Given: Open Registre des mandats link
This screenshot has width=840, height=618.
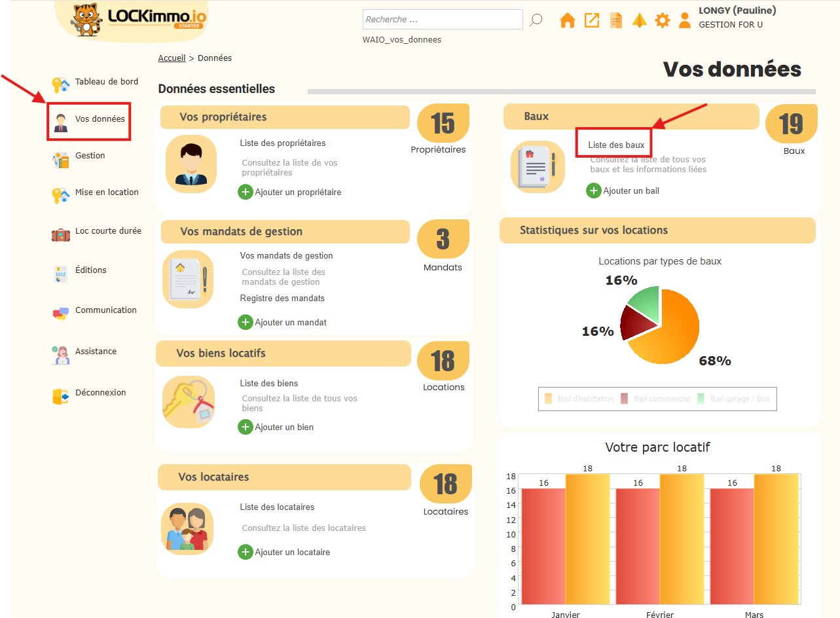Looking at the screenshot, I should (x=282, y=299).
